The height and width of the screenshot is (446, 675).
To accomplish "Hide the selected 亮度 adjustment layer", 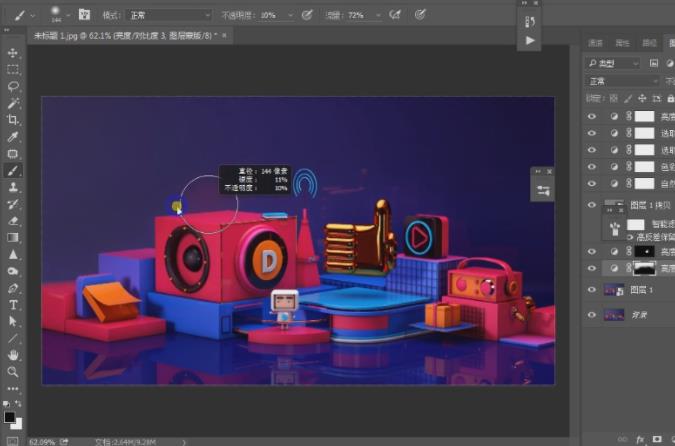I will [x=592, y=268].
